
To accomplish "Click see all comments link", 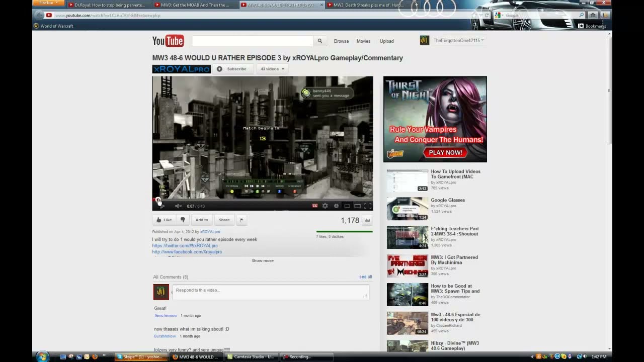I will click(366, 277).
